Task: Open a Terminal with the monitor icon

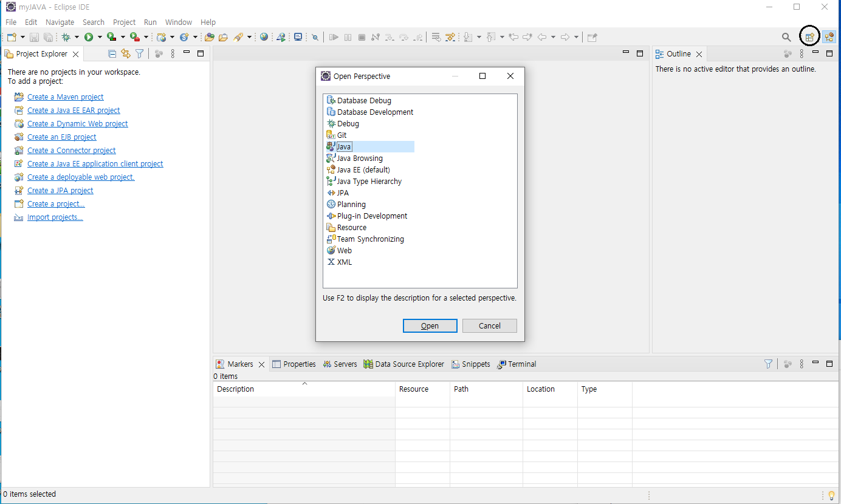Action: coord(298,37)
